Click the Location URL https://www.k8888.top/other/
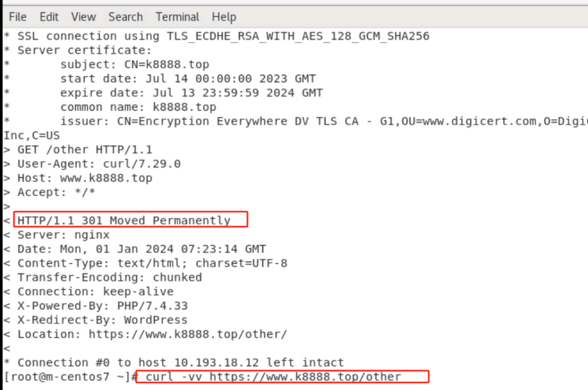 (x=188, y=334)
